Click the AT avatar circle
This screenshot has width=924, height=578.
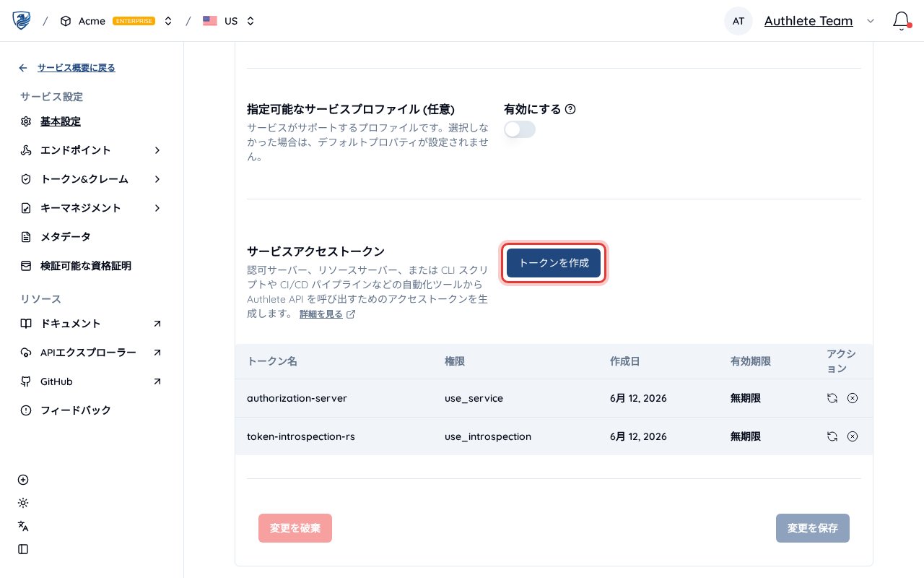pos(738,21)
